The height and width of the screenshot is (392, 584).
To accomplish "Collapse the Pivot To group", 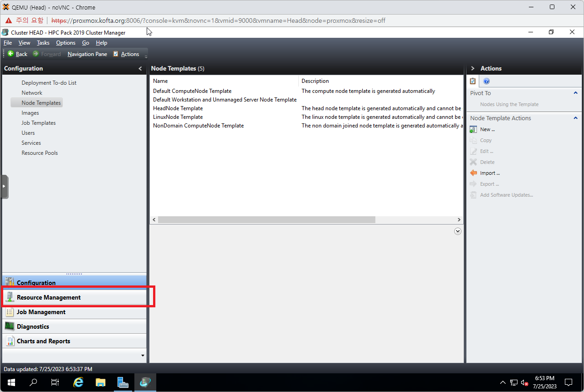I will click(x=575, y=93).
